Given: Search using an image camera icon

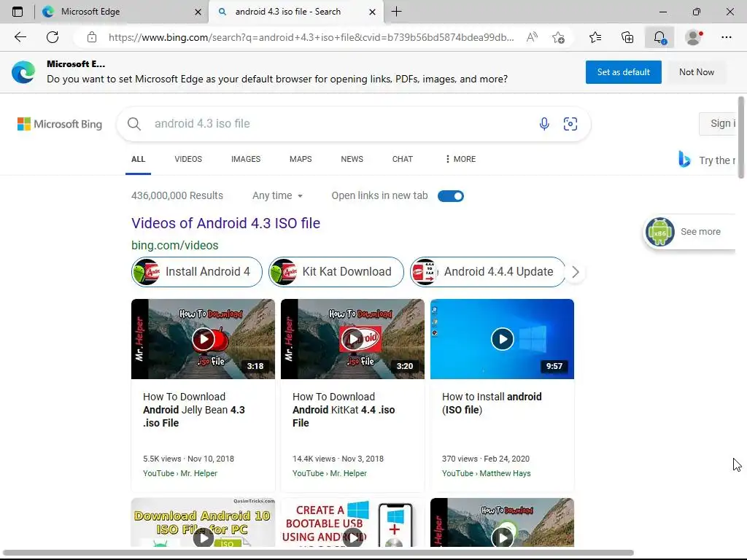Looking at the screenshot, I should (570, 124).
